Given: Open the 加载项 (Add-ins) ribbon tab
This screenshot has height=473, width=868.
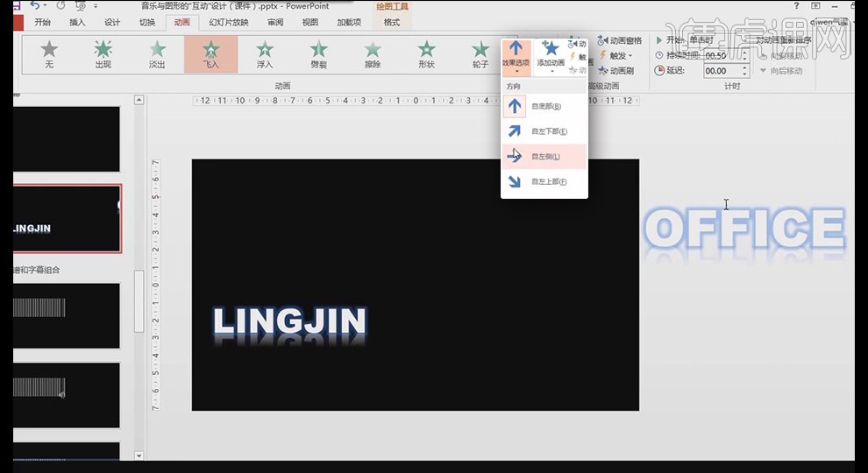Looking at the screenshot, I should [x=349, y=22].
